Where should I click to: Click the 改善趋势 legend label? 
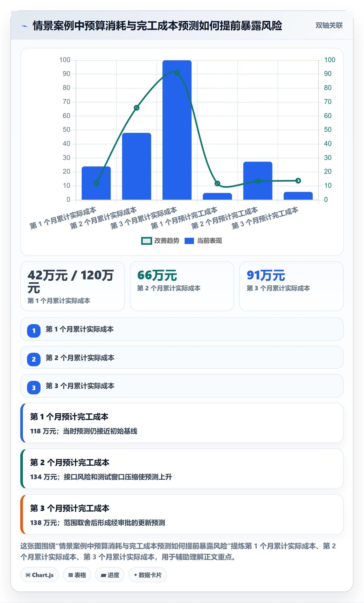[x=167, y=241]
